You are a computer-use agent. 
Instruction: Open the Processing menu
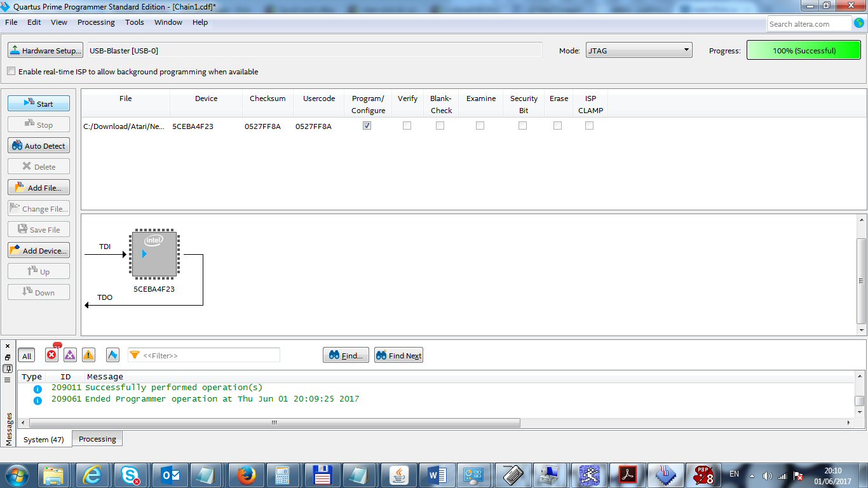96,22
